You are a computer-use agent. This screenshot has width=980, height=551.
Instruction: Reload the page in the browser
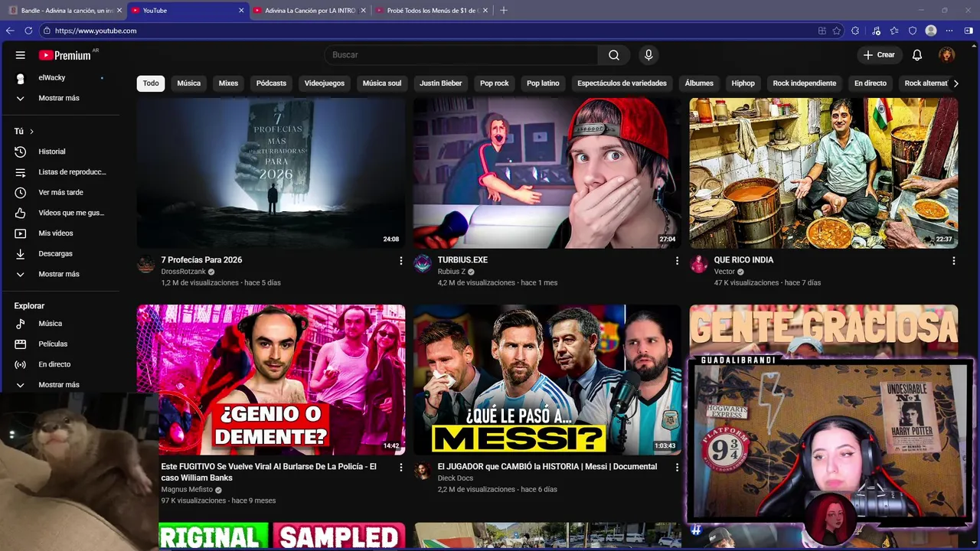[x=28, y=31]
